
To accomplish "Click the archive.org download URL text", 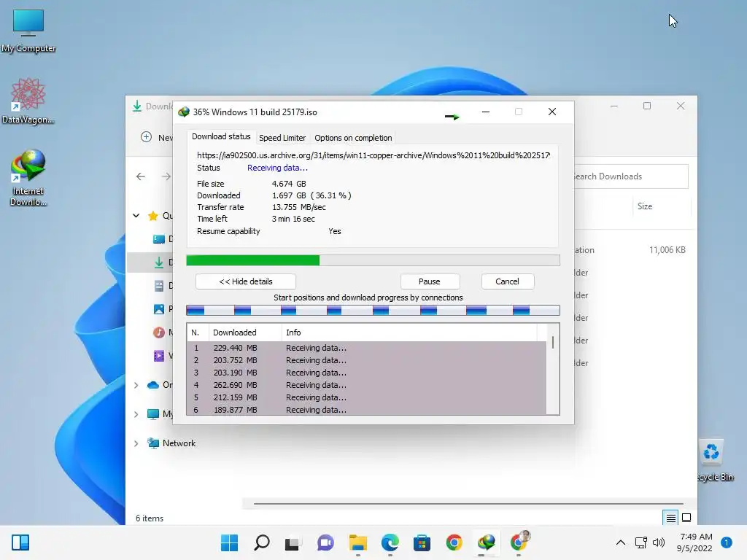I will click(x=373, y=155).
